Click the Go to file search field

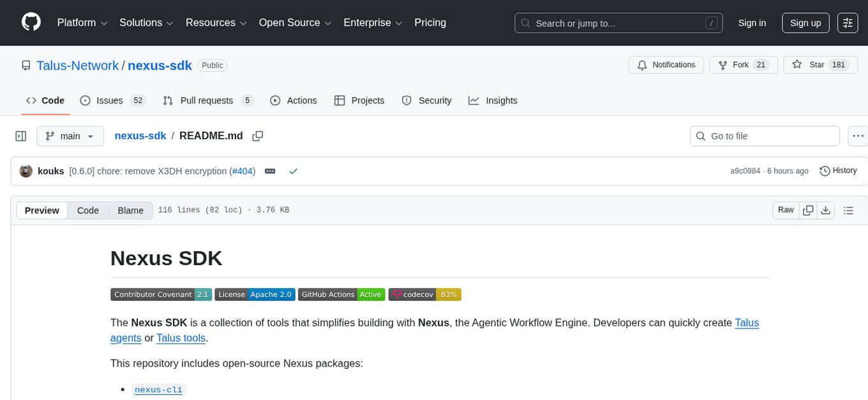point(764,135)
